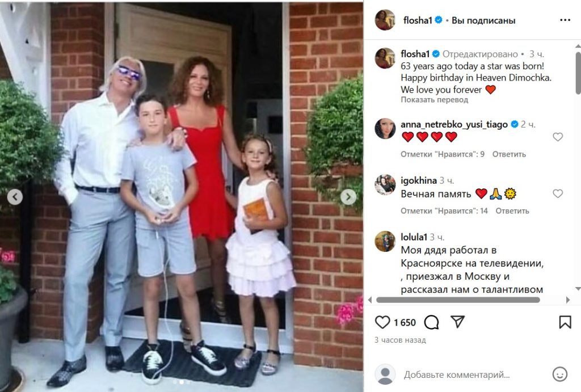Like the post with heart icon
581x392 pixels.
382,322
